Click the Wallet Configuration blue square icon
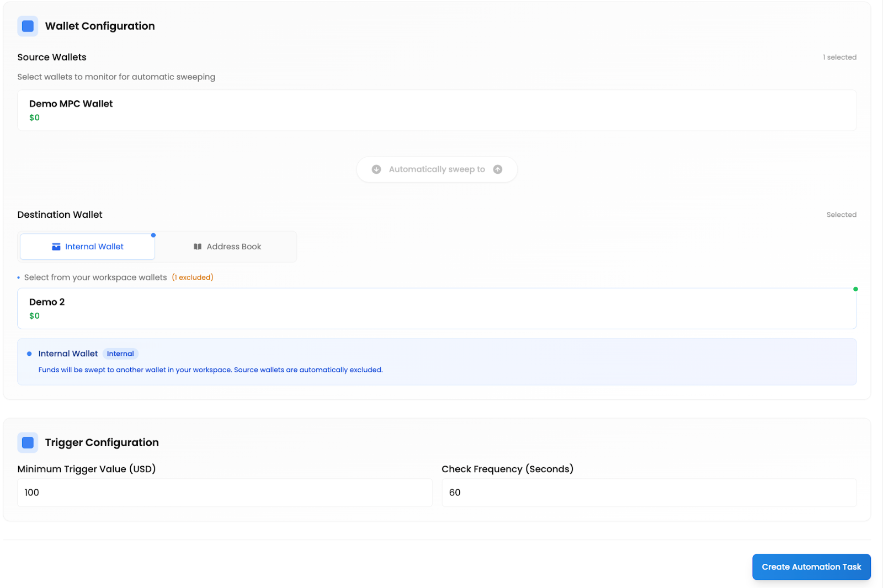Image resolution: width=883 pixels, height=588 pixels. pos(28,25)
